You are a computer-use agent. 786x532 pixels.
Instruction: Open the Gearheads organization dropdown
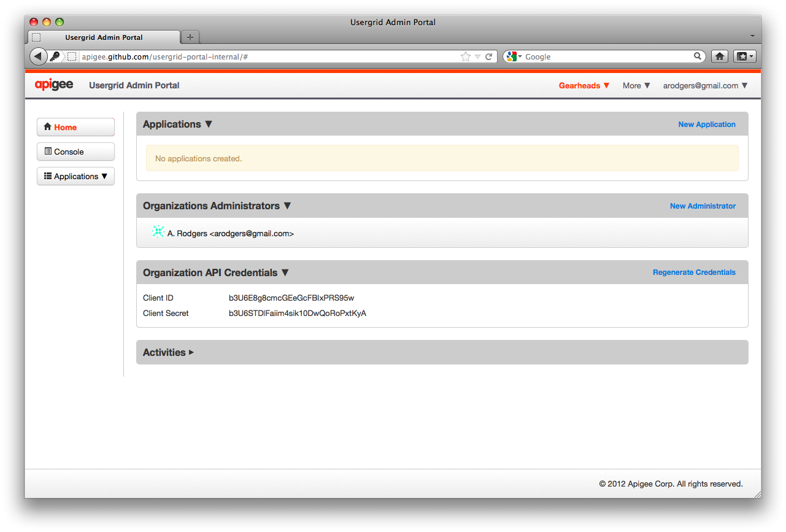point(584,86)
